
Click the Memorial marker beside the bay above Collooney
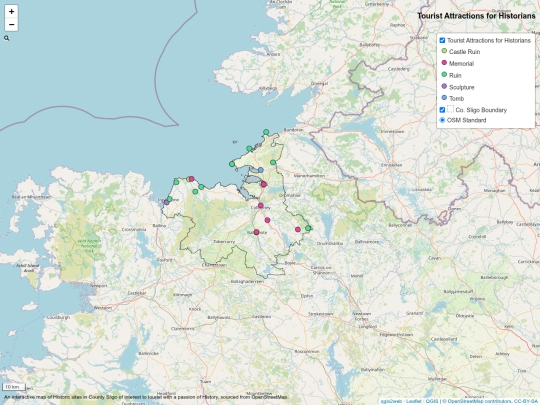pyautogui.click(x=264, y=184)
